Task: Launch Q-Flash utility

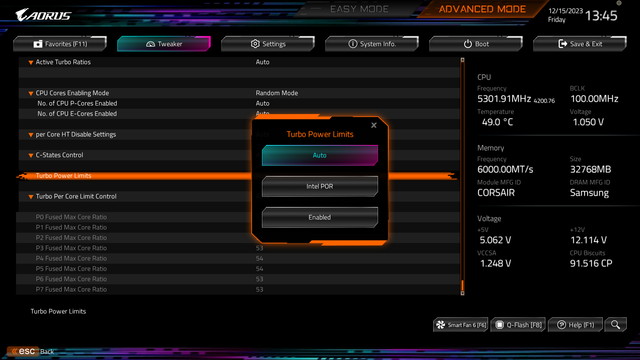Action: pyautogui.click(x=518, y=325)
